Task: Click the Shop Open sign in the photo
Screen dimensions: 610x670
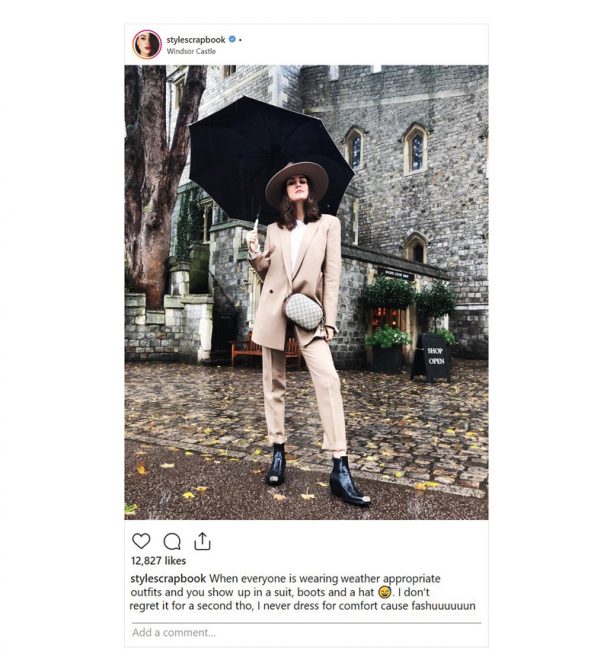Action: coord(432,357)
